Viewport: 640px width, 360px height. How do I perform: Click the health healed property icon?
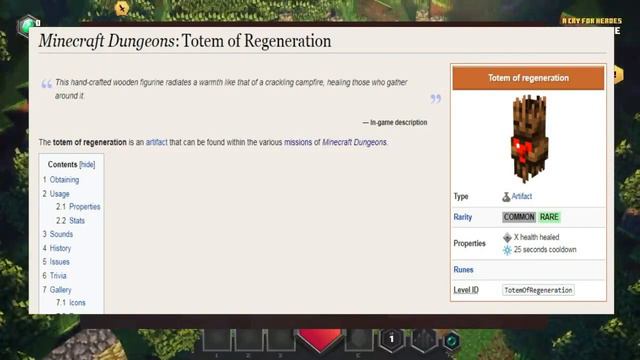507,237
